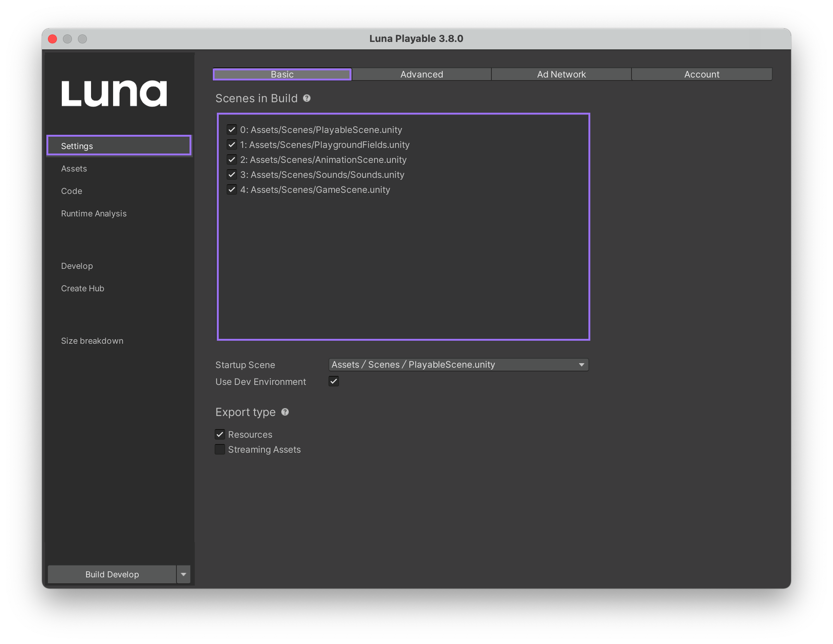Click the Export type help icon
Screen dimensions: 833x644
[x=285, y=412]
